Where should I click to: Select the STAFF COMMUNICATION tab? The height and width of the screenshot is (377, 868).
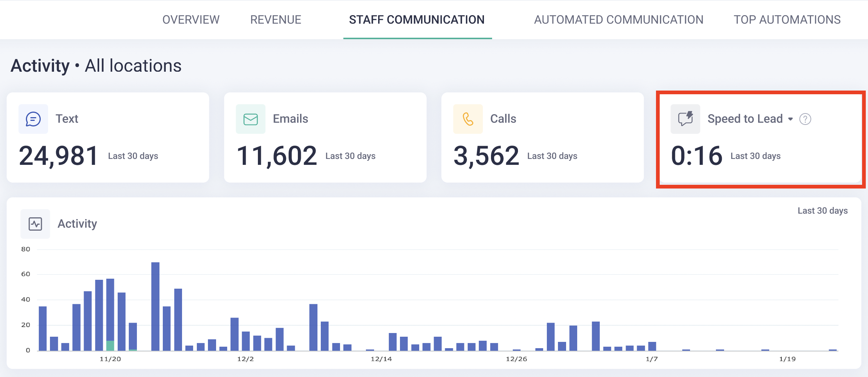click(417, 20)
